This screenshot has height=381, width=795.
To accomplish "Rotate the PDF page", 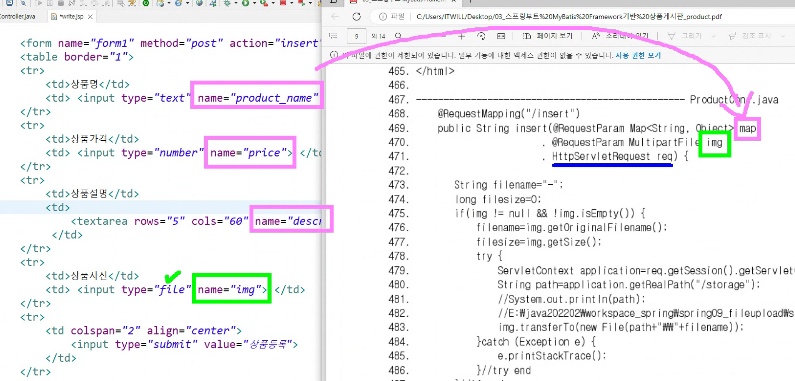I will (481, 36).
